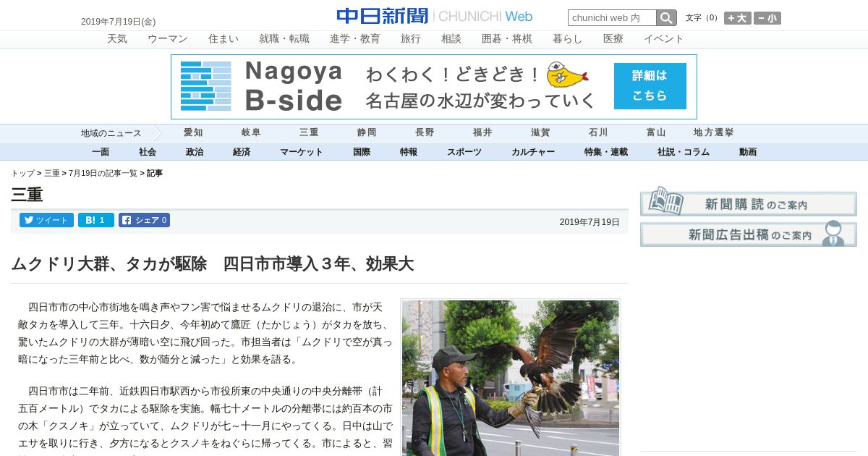Click the falconer photo in article
The width and height of the screenshot is (868, 456).
point(511,377)
